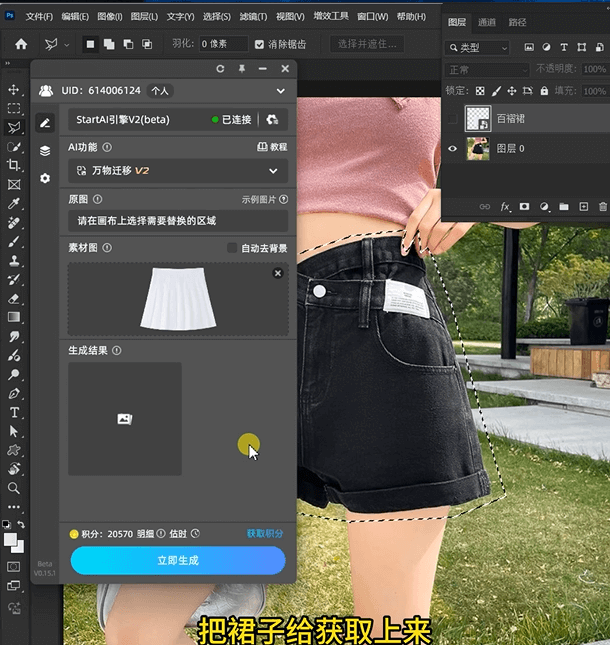Select the Clone Stamp tool
Viewport: 610px width, 645px height.
click(14, 260)
